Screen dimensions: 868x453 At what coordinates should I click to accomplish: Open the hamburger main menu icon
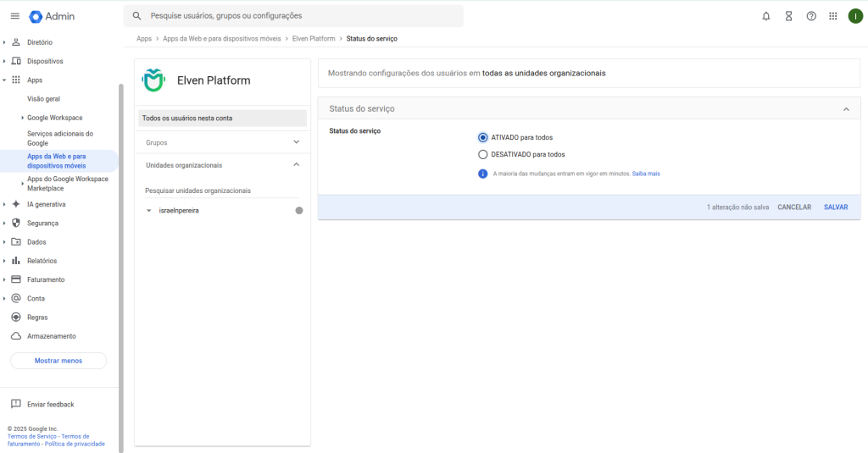coord(14,16)
